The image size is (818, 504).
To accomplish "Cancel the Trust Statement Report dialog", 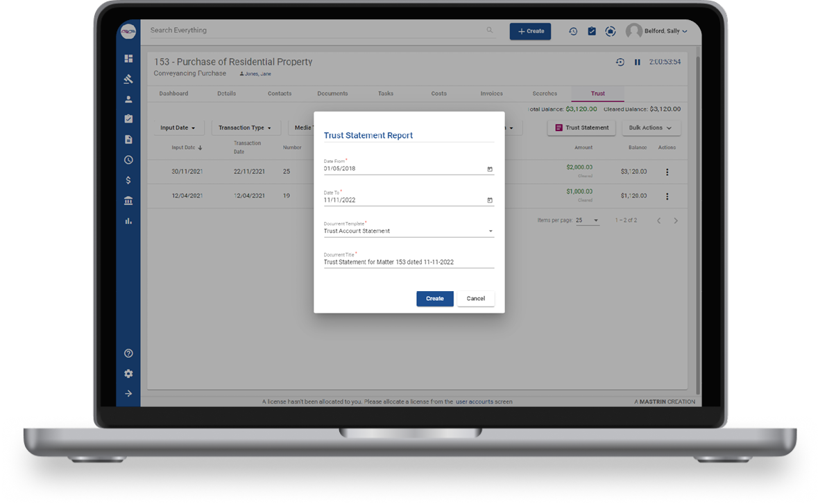I will click(x=476, y=299).
